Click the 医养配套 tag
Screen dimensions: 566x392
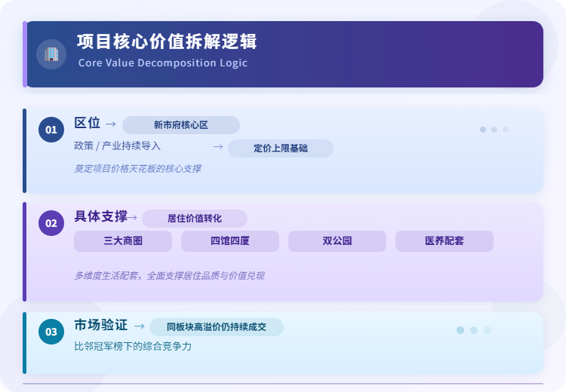tap(444, 241)
